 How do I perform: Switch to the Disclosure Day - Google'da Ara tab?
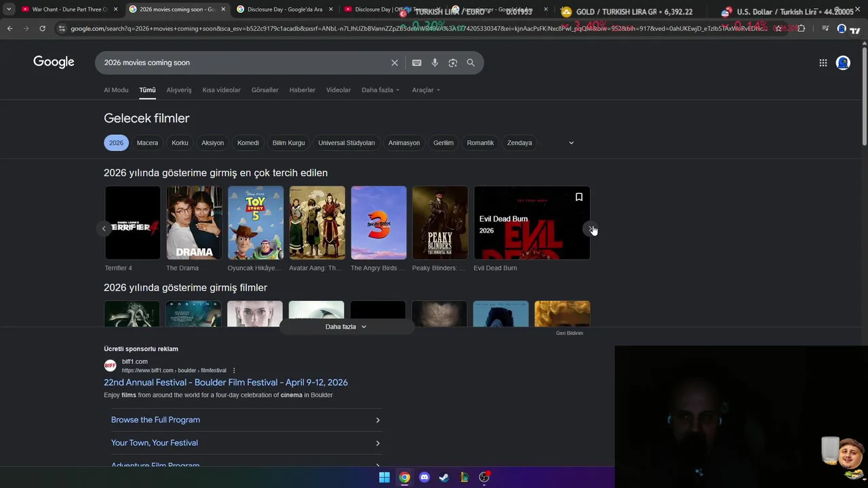(x=285, y=9)
